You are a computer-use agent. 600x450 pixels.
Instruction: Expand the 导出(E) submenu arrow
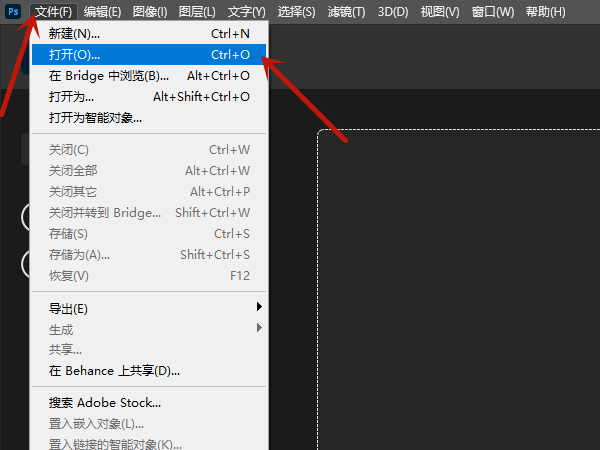[x=259, y=307]
